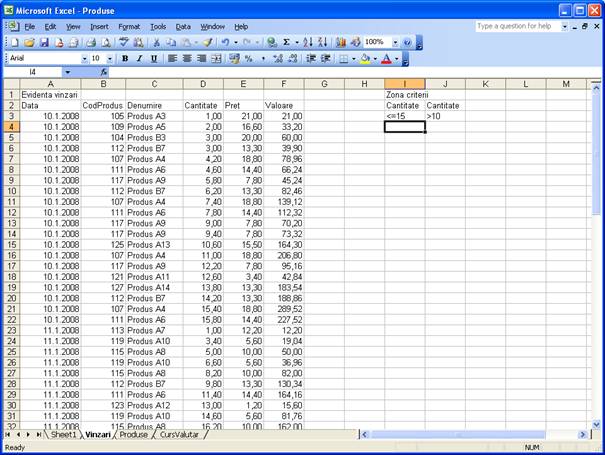Image resolution: width=605 pixels, height=455 pixels.
Task: Open Print Preview from the toolbar
Action: point(105,43)
